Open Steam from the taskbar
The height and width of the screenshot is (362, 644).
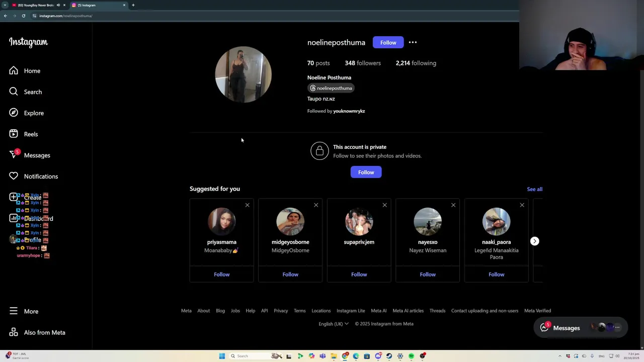click(389, 356)
